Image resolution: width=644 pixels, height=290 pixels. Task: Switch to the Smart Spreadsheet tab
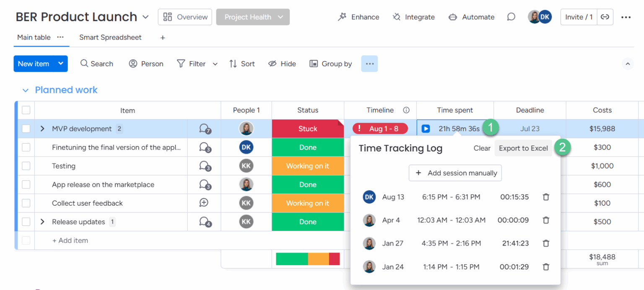(110, 37)
